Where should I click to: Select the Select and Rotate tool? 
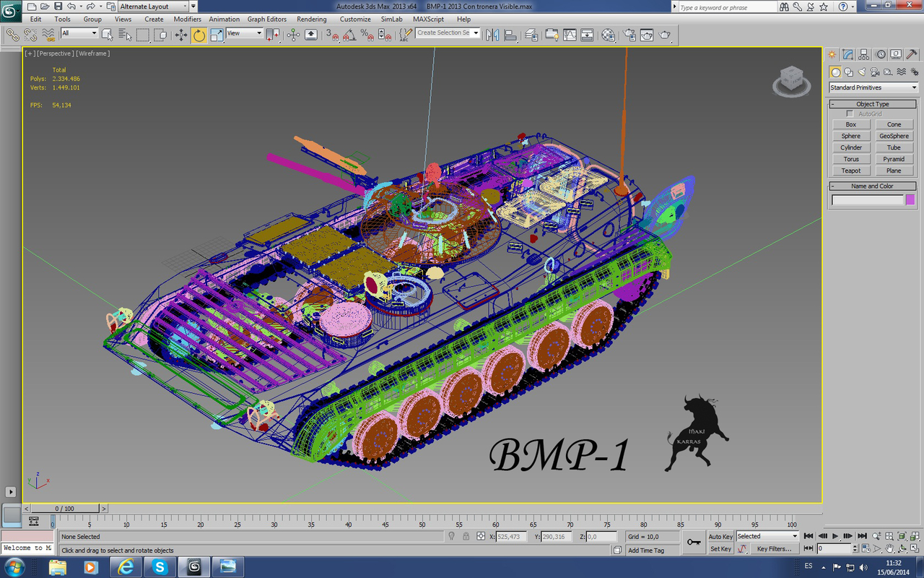click(x=199, y=35)
